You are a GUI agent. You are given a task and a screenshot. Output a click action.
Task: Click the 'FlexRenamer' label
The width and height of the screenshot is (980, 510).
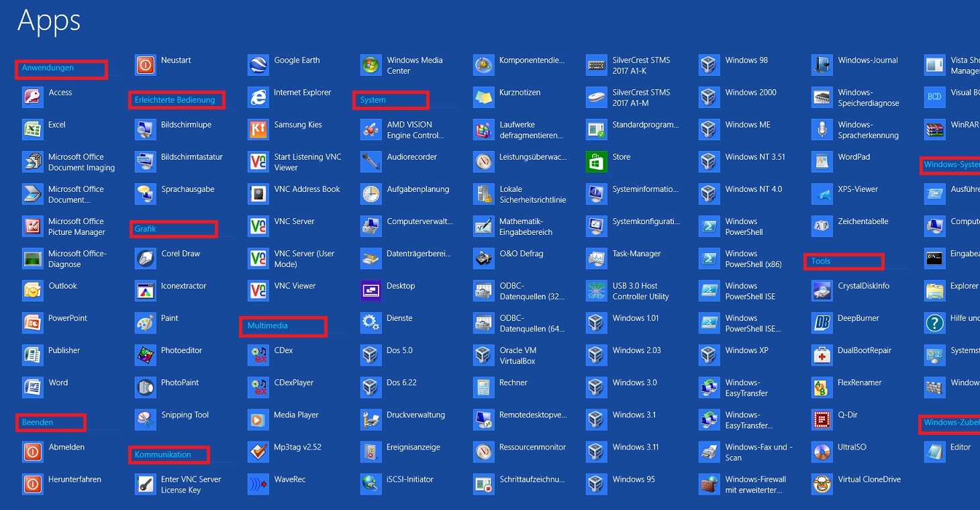pyautogui.click(x=859, y=382)
